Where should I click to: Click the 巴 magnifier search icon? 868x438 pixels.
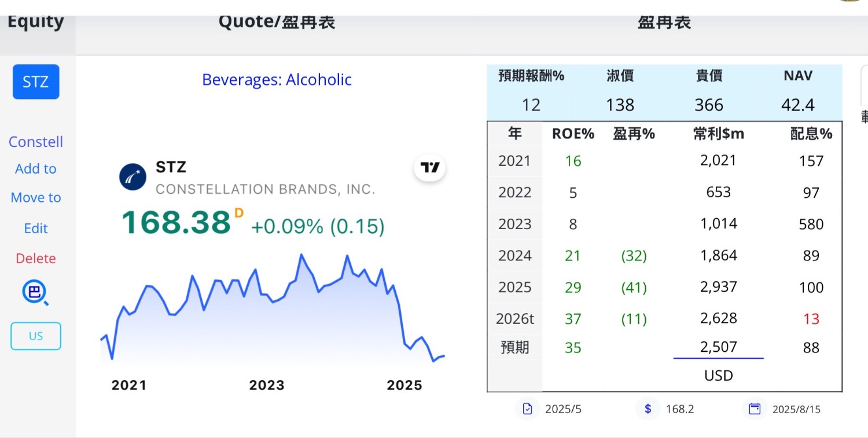36,293
